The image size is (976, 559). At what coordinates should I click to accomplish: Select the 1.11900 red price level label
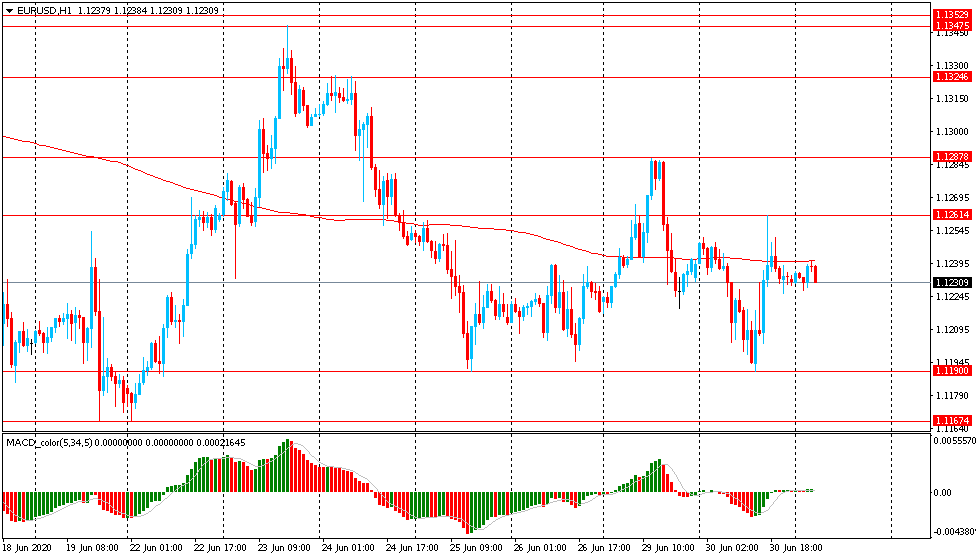(x=952, y=370)
